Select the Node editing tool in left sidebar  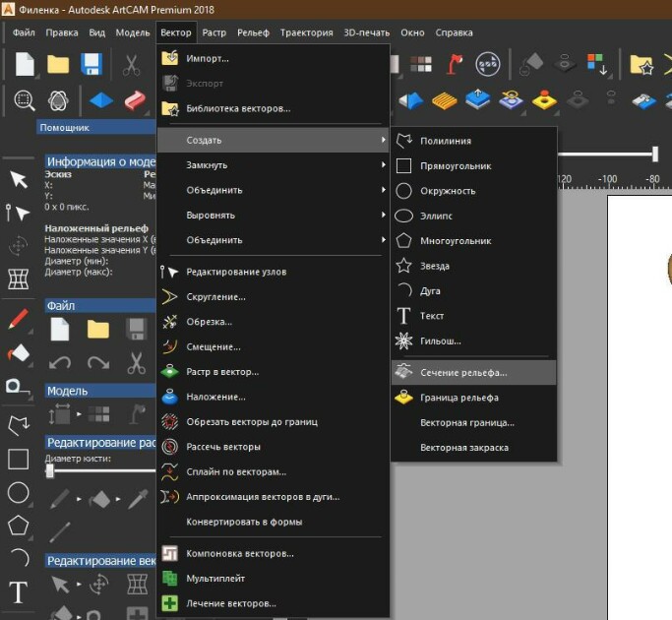tap(18, 213)
